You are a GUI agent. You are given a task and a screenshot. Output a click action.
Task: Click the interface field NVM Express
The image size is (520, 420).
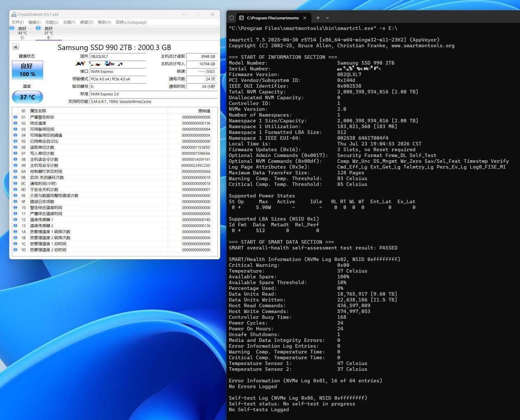click(x=117, y=72)
